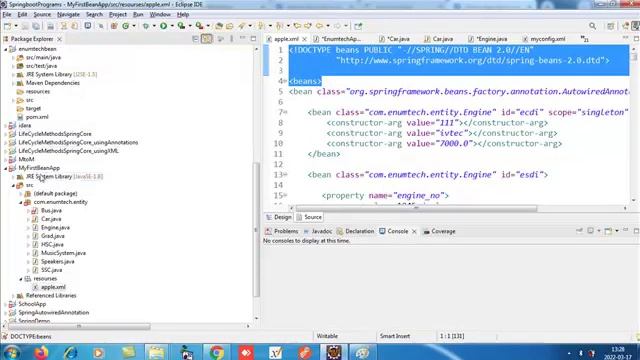This screenshot has width=640, height=360.
Task: Open the Window menu
Action: pos(160,14)
